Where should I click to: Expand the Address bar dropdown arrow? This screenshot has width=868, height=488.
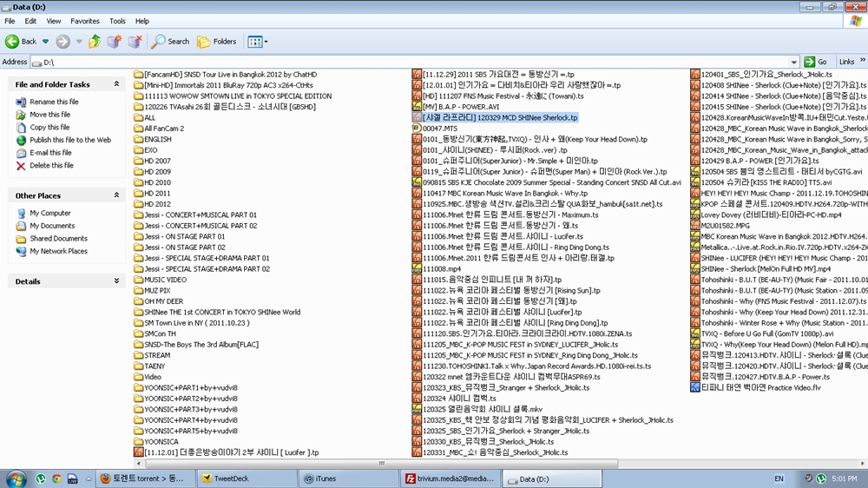[x=794, y=62]
